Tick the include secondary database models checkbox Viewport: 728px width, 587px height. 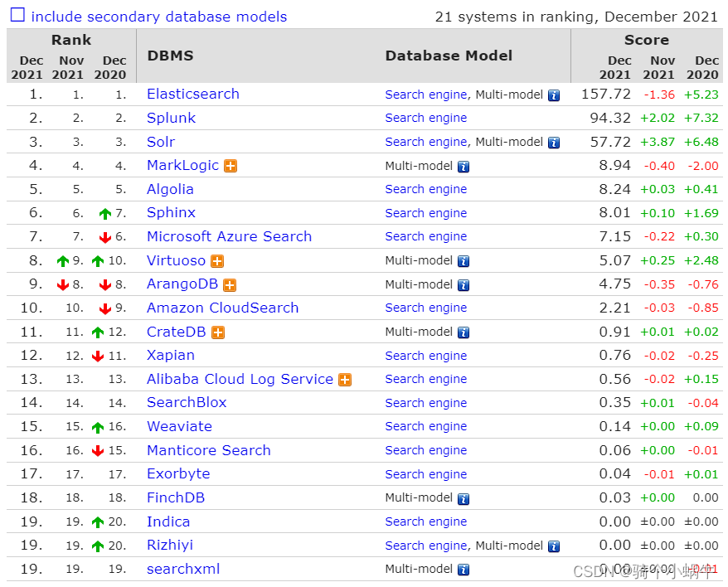17,15
